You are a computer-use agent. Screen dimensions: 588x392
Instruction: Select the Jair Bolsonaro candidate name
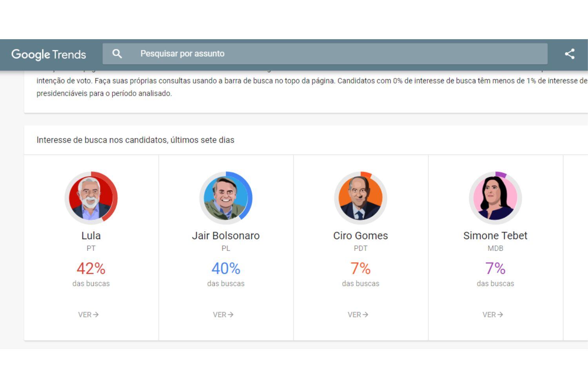pos(226,236)
